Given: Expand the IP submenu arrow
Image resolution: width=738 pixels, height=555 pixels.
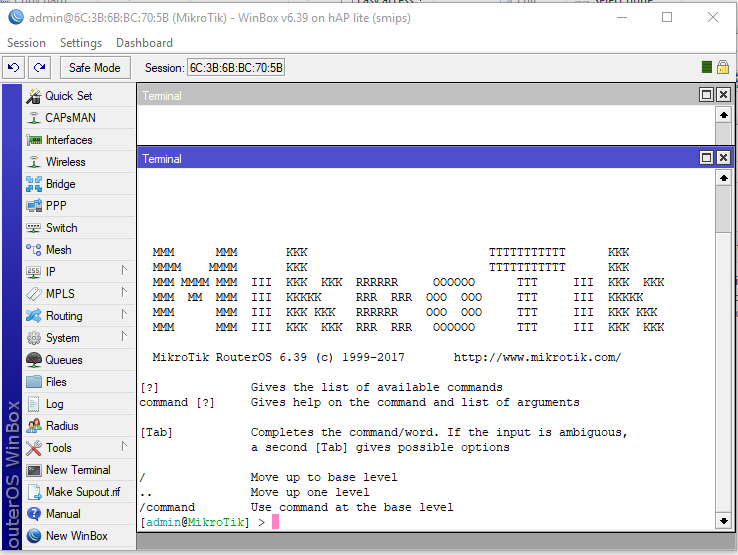Looking at the screenshot, I should click(x=124, y=270).
